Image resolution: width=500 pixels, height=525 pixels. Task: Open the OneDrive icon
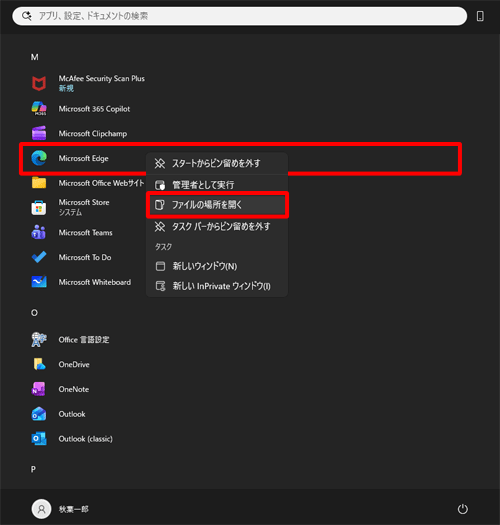click(39, 364)
